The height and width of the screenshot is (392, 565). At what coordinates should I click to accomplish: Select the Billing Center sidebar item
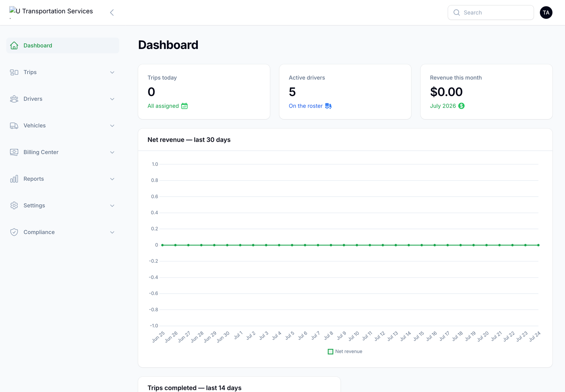pyautogui.click(x=63, y=152)
